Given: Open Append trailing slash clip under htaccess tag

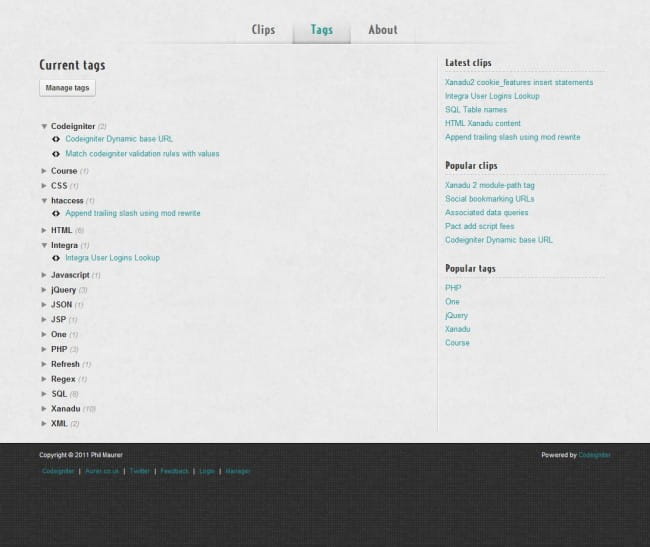Looking at the screenshot, I should 133,213.
